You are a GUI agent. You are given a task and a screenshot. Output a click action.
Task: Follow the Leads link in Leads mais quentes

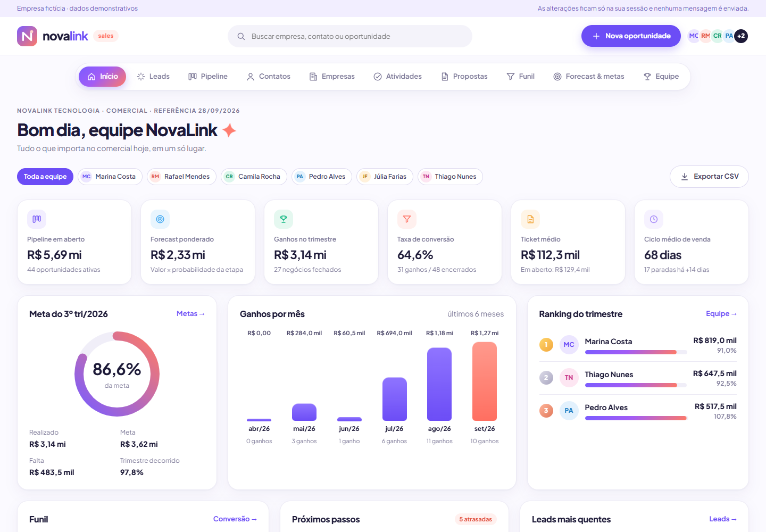tap(723, 519)
